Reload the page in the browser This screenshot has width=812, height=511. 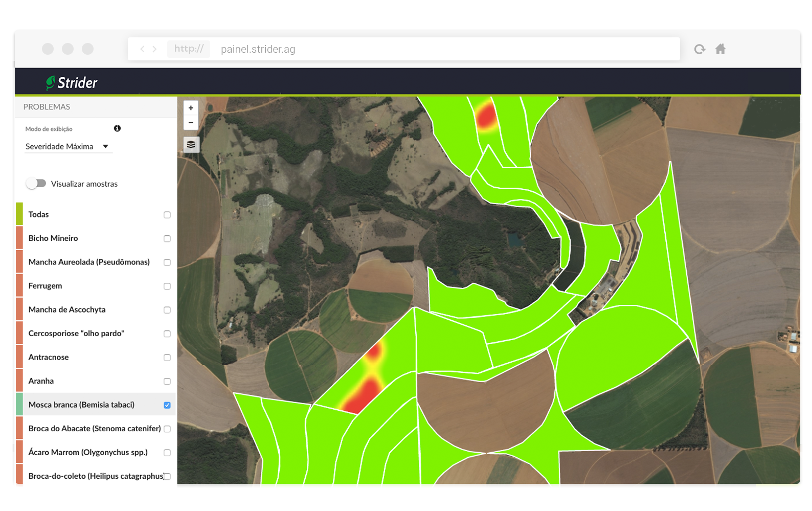pos(700,49)
